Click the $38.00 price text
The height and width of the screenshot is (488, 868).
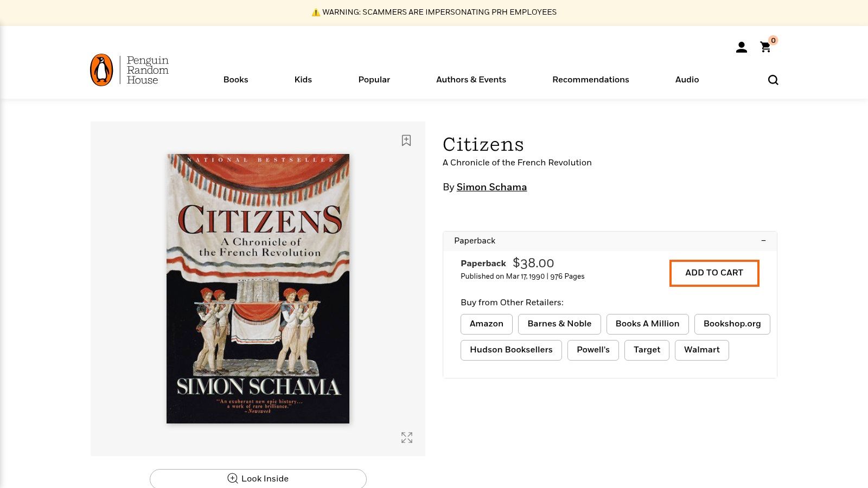point(533,264)
